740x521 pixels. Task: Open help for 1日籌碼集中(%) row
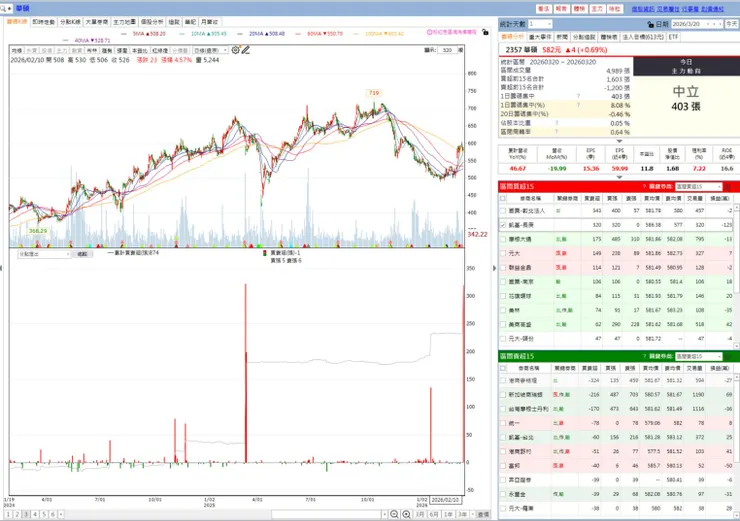(578, 105)
